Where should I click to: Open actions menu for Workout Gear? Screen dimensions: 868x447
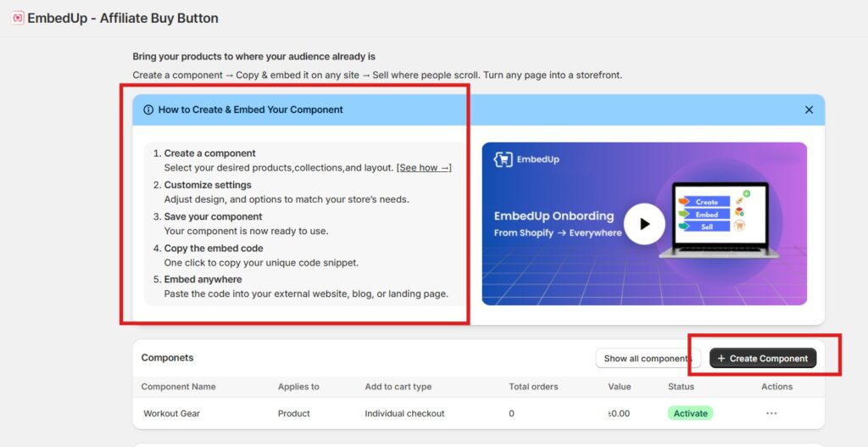click(771, 413)
